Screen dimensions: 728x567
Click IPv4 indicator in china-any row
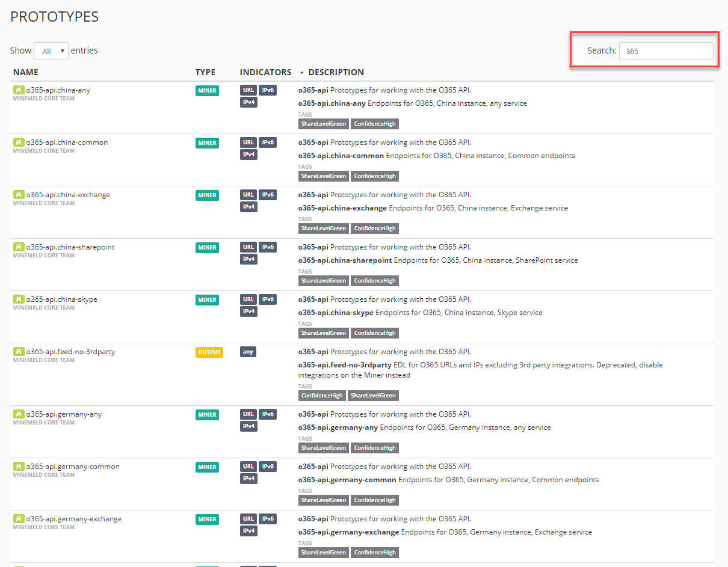tap(248, 102)
